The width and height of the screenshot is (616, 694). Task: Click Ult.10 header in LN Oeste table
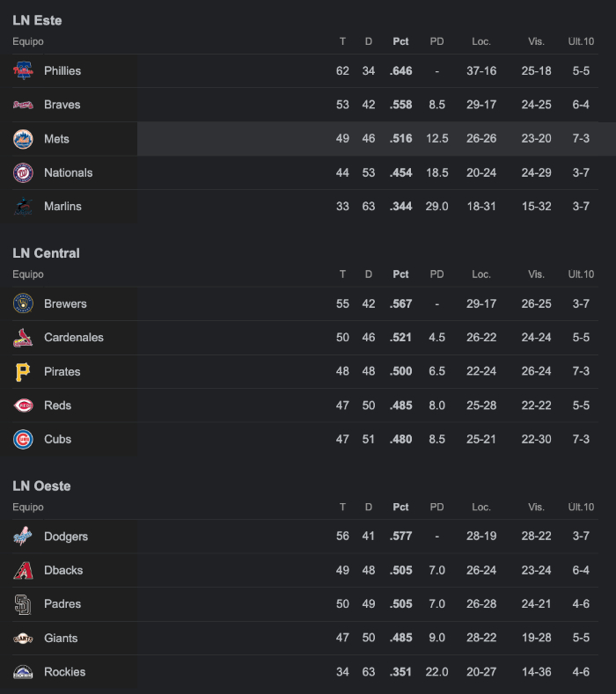[581, 508]
